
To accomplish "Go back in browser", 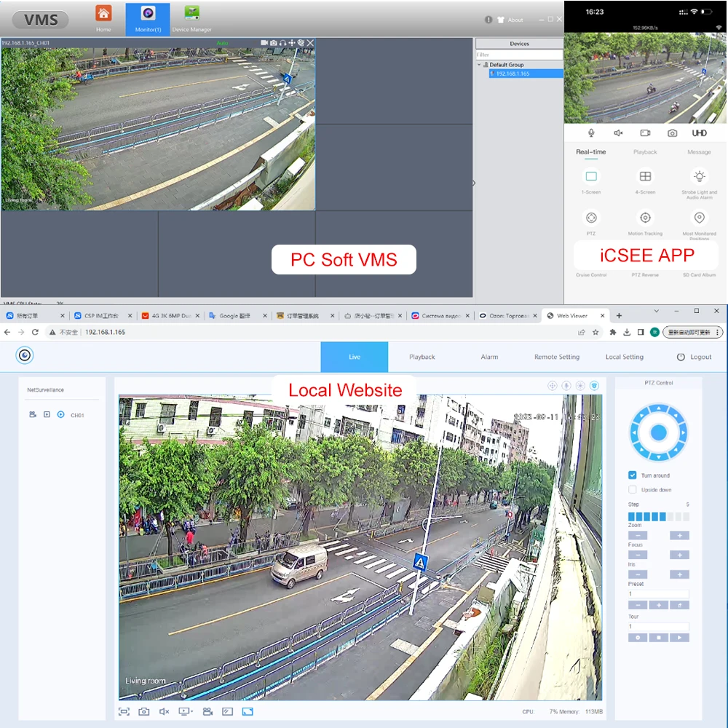I will (7, 332).
